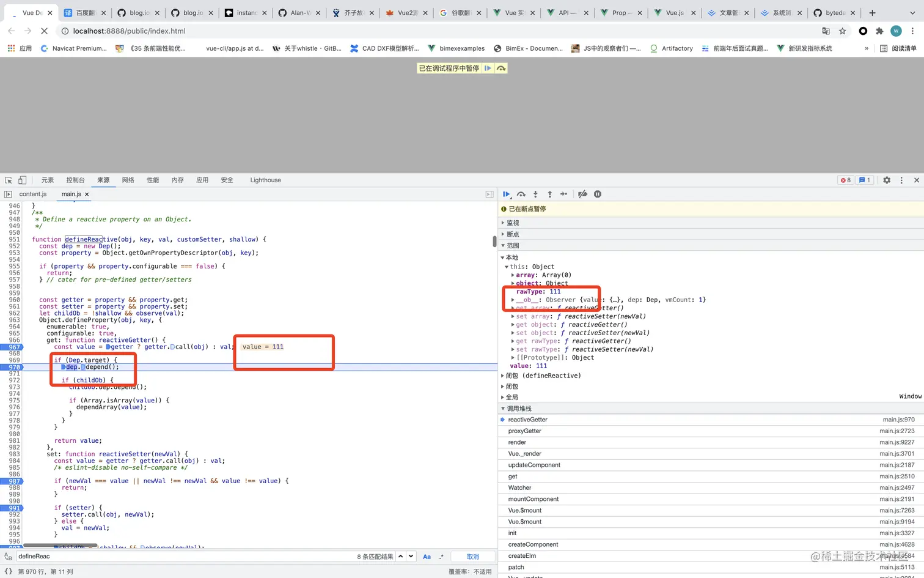Open DevTools more options menu
Viewport: 924px width, 578px height.
[x=901, y=180]
